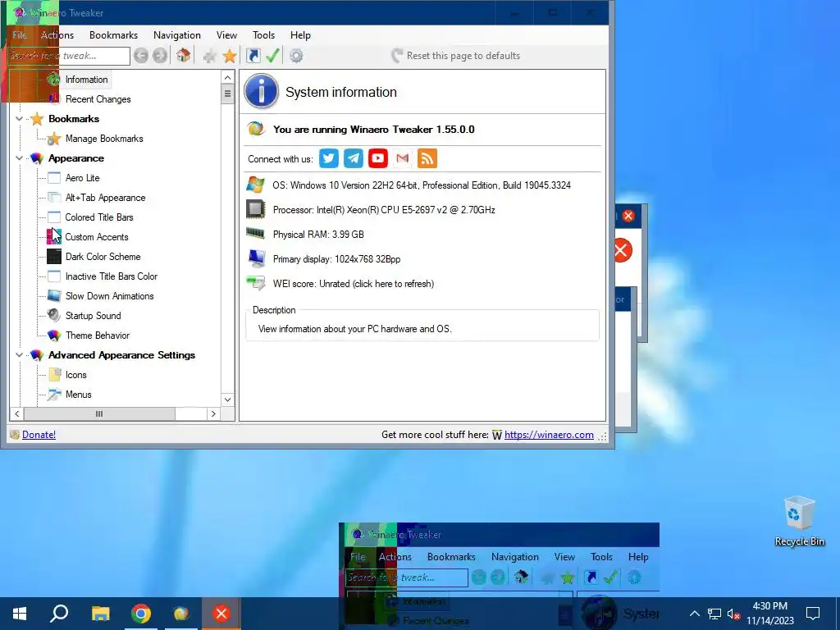Click the add bookmark star-plus icon

(210, 56)
